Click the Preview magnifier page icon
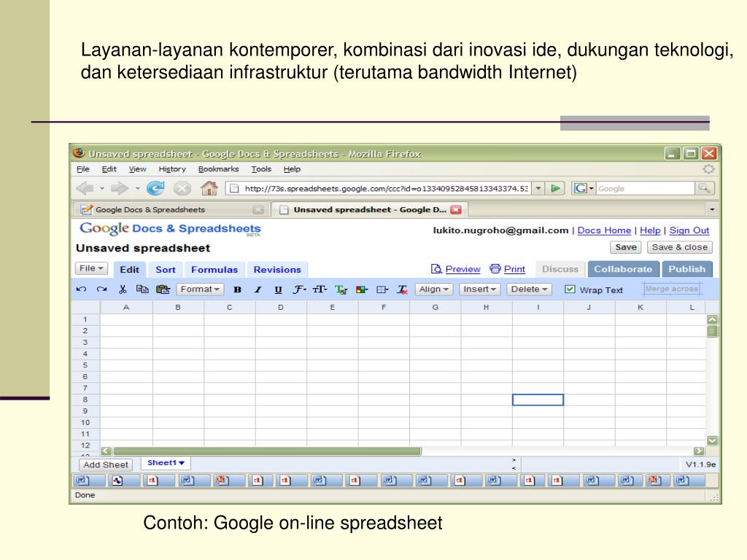 pyautogui.click(x=436, y=269)
